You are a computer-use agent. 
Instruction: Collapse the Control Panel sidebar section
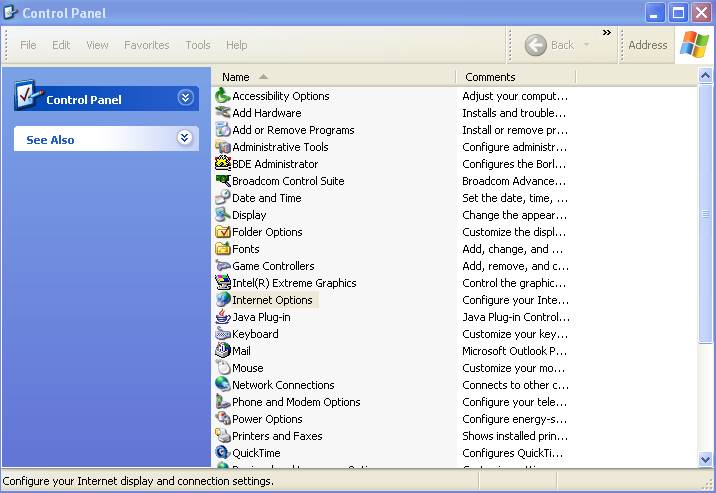tap(185, 98)
